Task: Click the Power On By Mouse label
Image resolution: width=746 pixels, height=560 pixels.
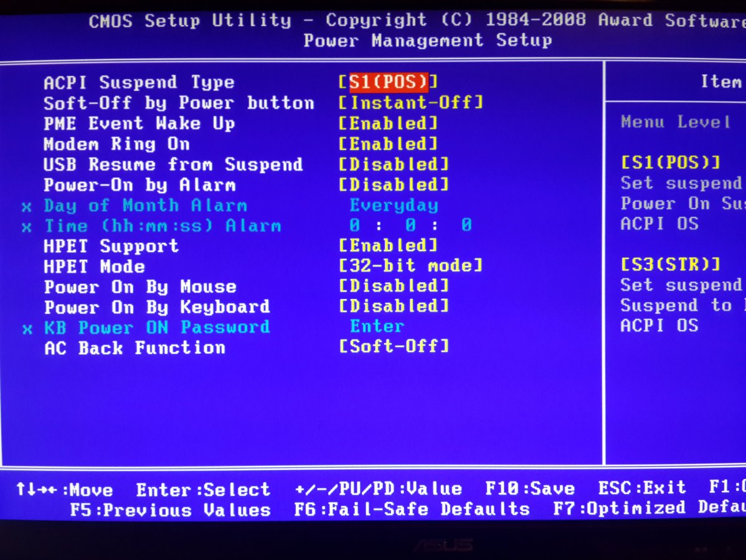Action: click(x=140, y=287)
